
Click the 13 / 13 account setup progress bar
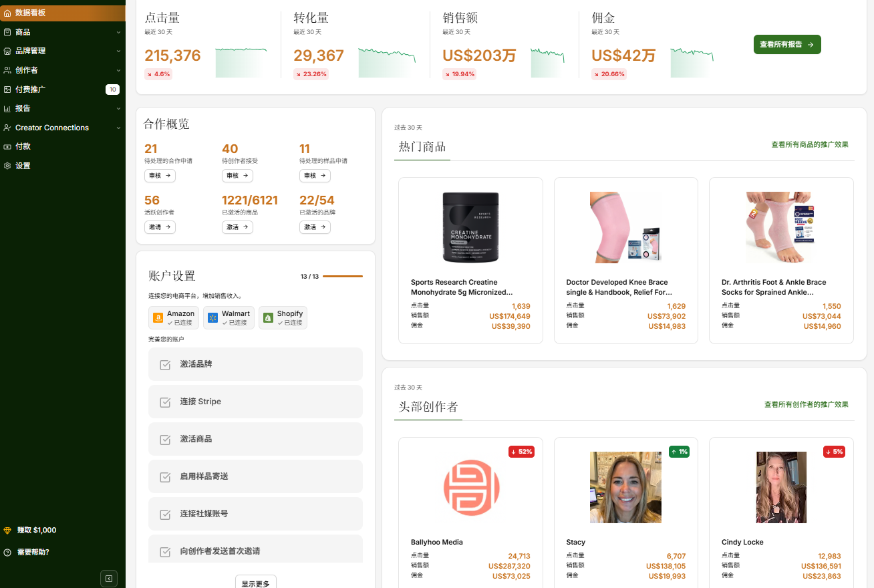click(342, 276)
